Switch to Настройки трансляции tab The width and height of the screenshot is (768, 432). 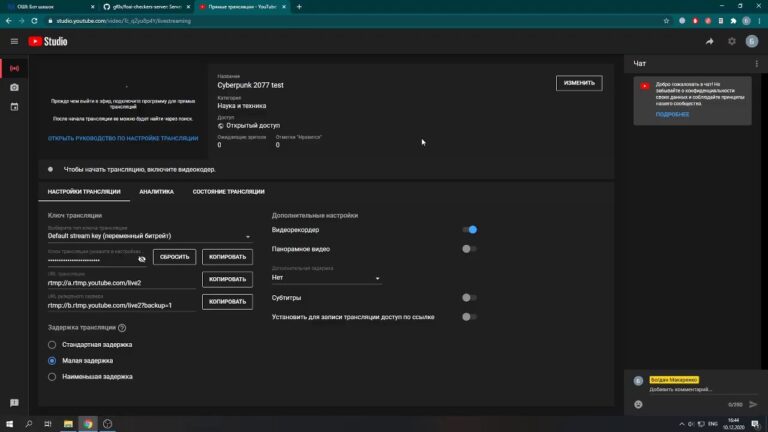coord(84,192)
